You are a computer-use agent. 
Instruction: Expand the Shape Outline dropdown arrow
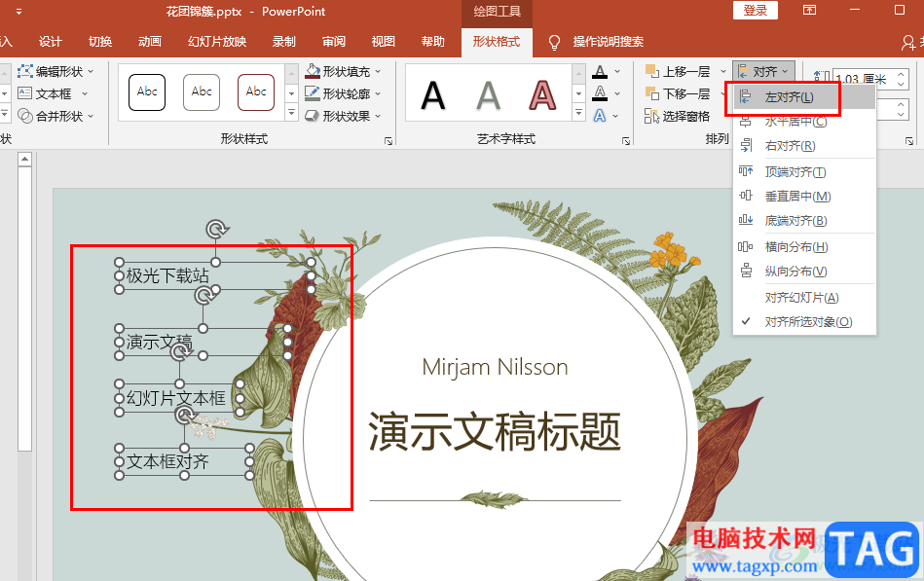pos(378,93)
